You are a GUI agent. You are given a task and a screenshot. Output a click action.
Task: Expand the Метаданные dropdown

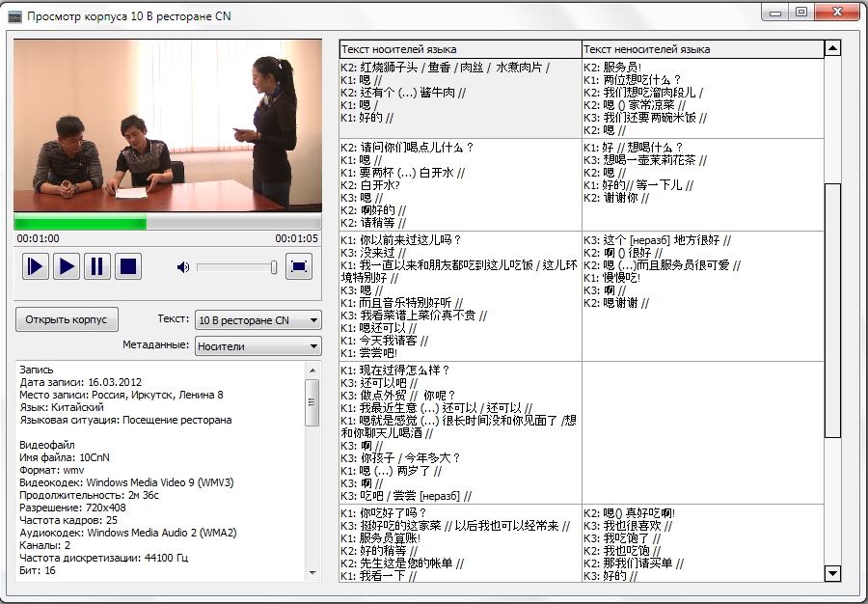pyautogui.click(x=258, y=345)
